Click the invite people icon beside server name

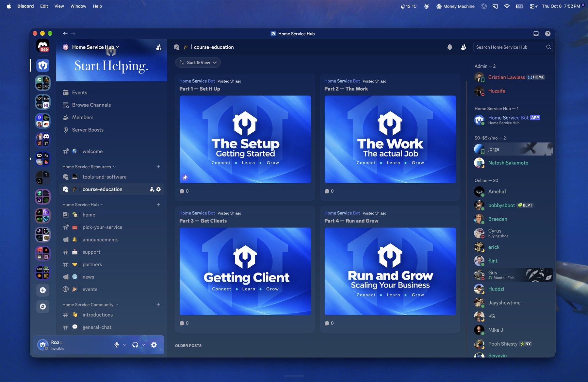tap(159, 47)
